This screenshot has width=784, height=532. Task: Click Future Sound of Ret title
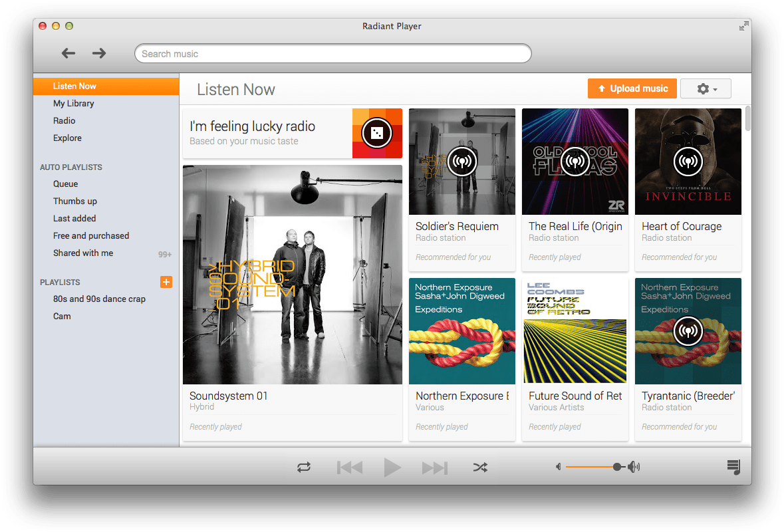coord(575,396)
